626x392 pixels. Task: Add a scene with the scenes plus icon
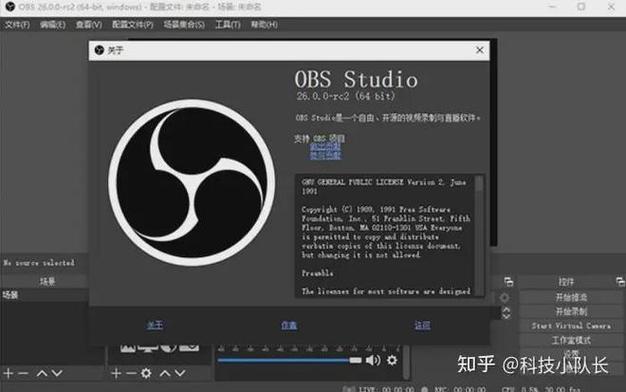pos(8,374)
